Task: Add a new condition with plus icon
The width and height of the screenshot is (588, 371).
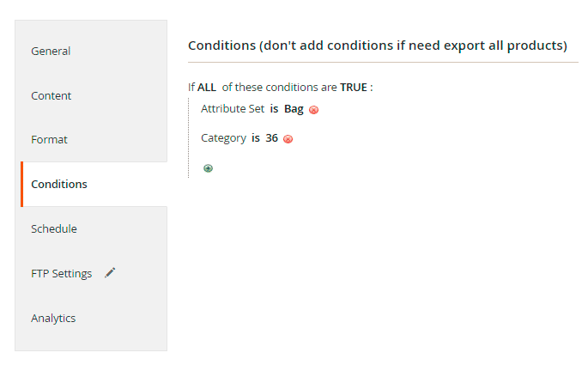Action: coord(208,168)
